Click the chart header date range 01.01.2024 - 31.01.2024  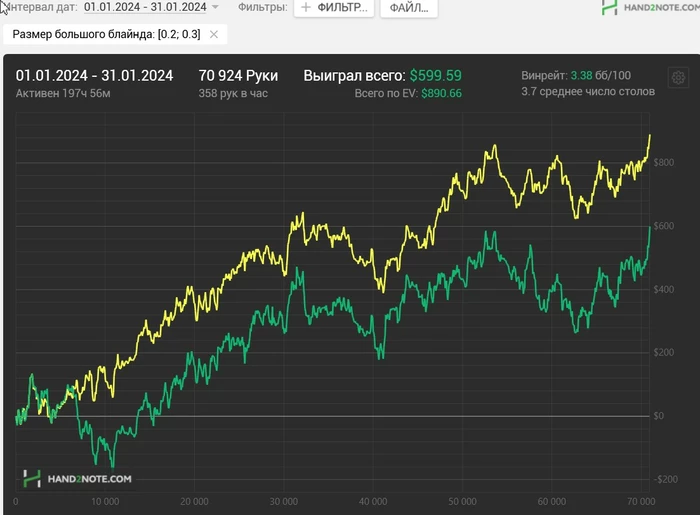pos(94,75)
